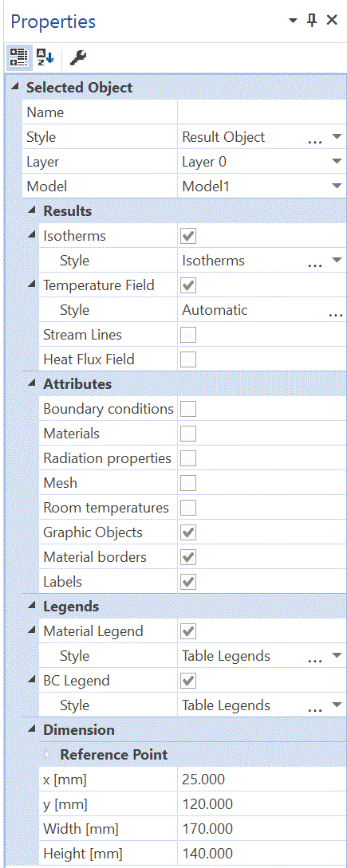The width and height of the screenshot is (347, 868).
Task: Switch to categorized property view icon
Action: coord(18,57)
